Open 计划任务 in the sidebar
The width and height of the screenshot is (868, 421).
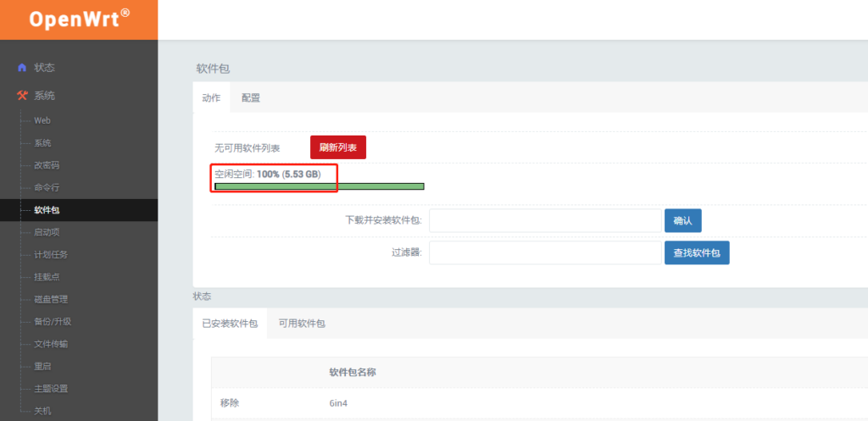51,254
